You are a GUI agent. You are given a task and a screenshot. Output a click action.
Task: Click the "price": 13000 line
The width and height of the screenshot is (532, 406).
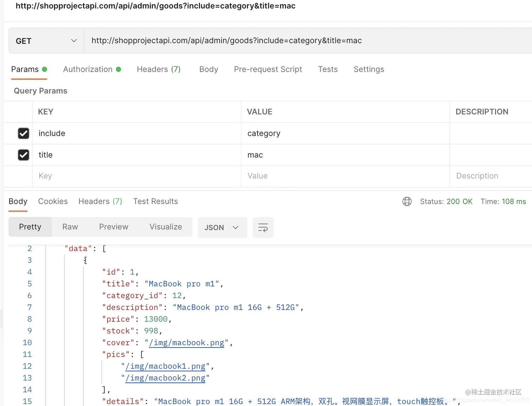click(x=137, y=319)
